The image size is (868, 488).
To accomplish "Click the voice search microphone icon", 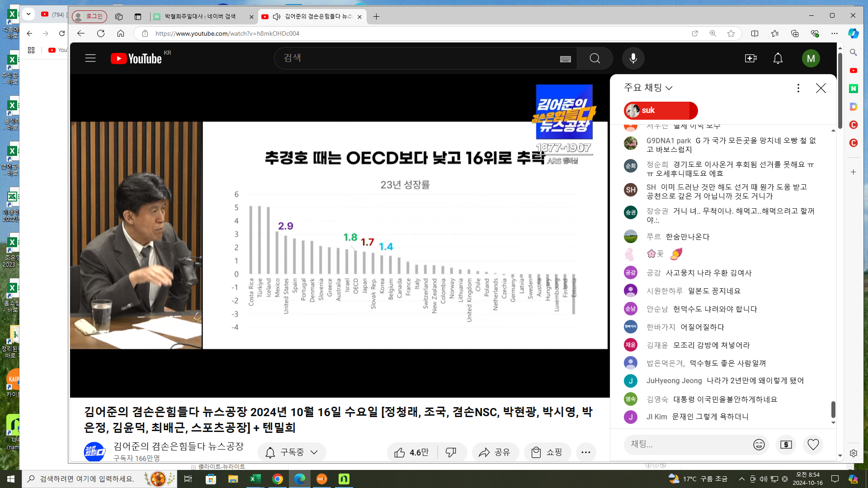I will click(633, 58).
